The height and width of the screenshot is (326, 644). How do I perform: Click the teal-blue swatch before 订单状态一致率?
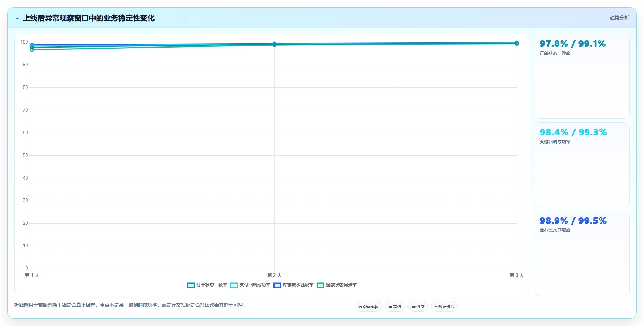point(191,285)
